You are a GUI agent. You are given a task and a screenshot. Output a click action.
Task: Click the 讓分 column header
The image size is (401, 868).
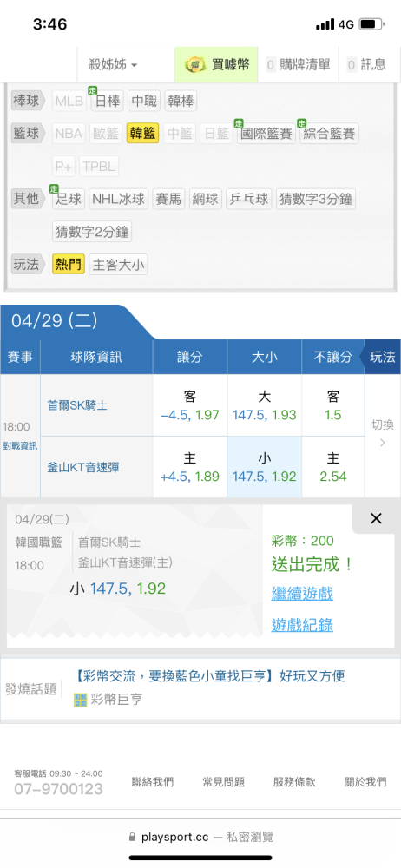[190, 357]
